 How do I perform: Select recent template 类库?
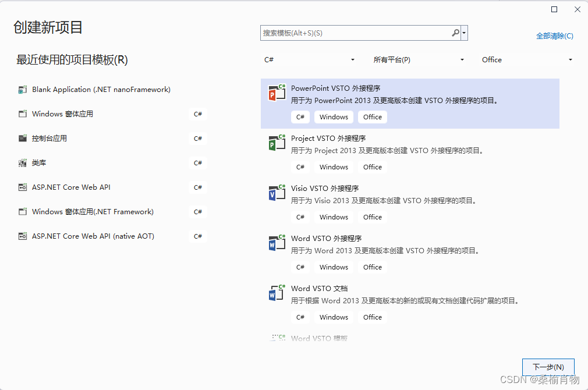pyautogui.click(x=112, y=163)
